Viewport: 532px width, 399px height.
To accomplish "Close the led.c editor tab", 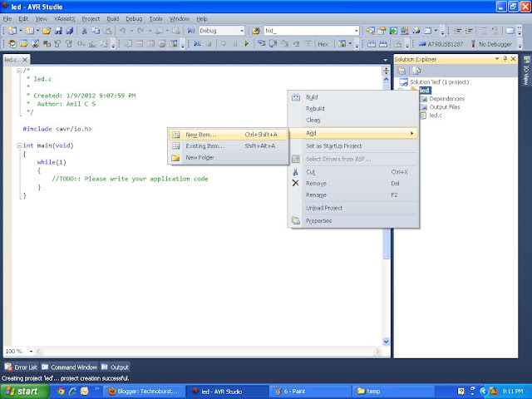I will click(25, 60).
